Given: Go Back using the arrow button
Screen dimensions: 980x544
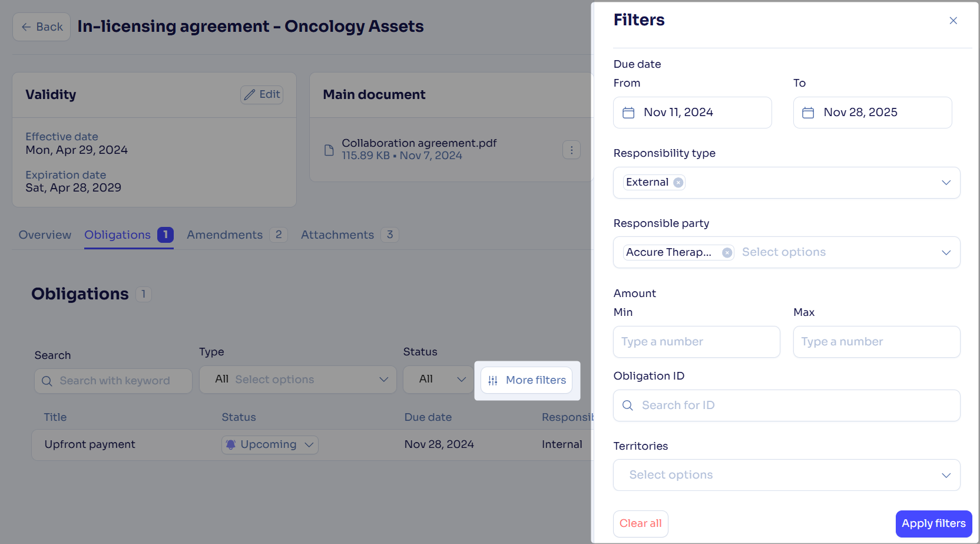Looking at the screenshot, I should [x=41, y=27].
